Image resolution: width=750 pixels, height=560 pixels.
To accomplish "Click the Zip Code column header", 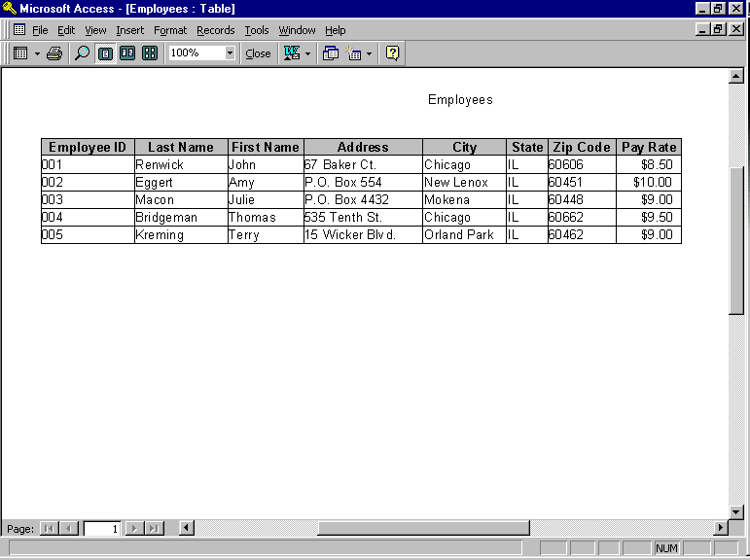I will (x=582, y=147).
